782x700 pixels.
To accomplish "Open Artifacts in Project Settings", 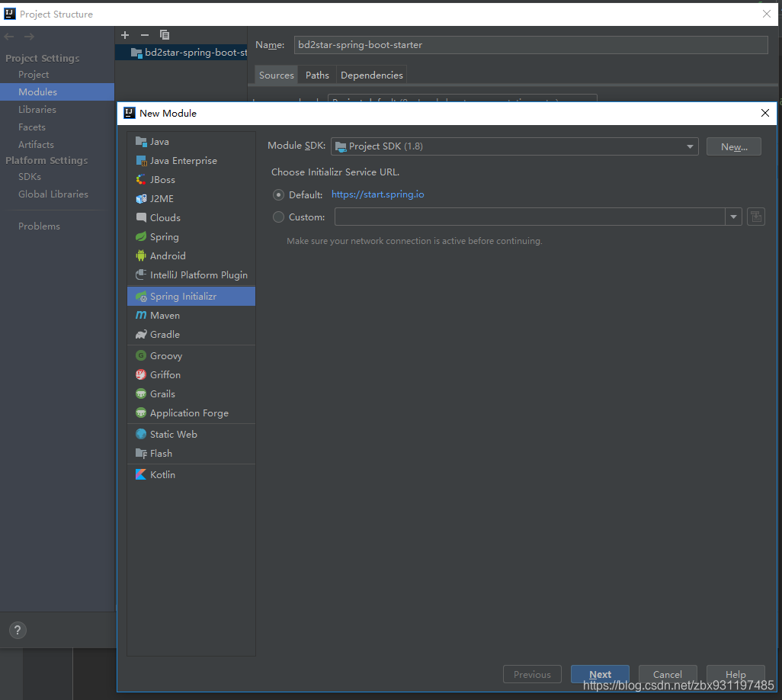I will click(36, 145).
